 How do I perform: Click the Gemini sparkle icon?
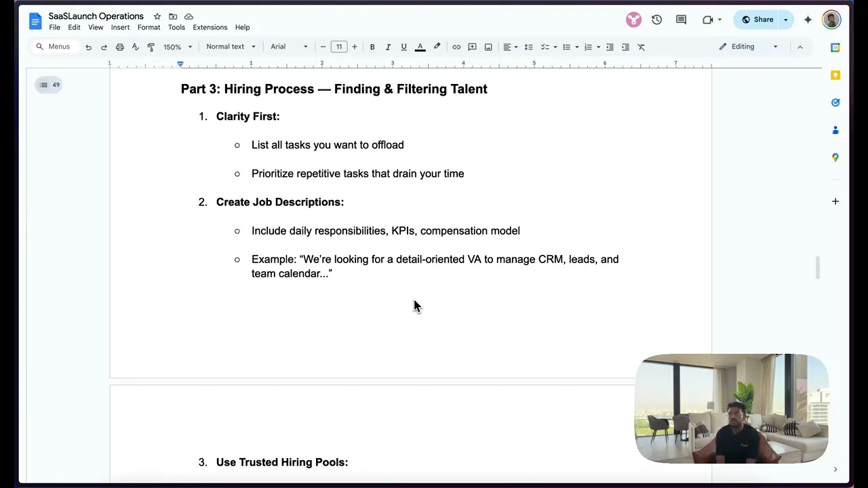click(808, 20)
